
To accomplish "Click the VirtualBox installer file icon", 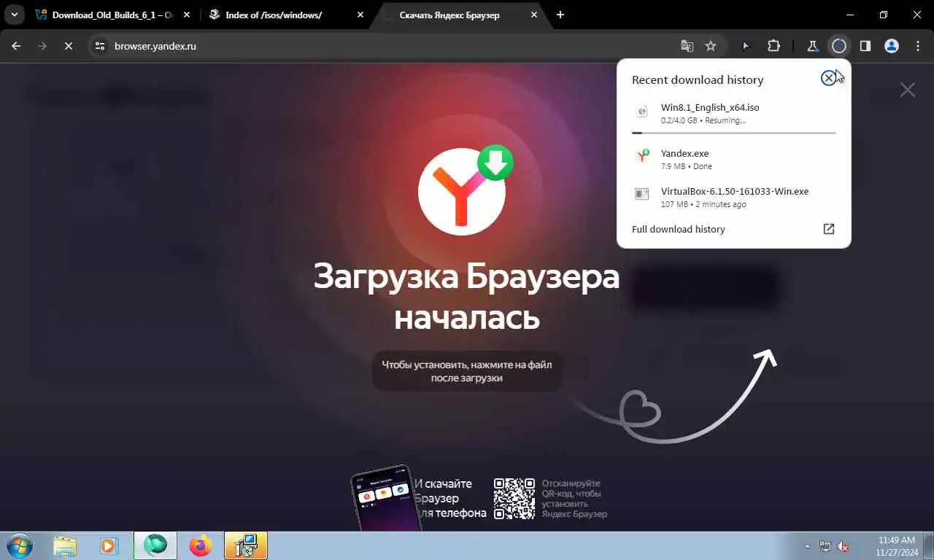I will 642,193.
